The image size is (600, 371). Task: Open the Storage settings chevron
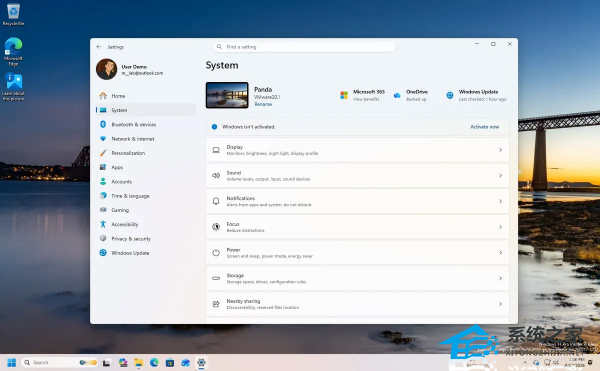coord(501,278)
